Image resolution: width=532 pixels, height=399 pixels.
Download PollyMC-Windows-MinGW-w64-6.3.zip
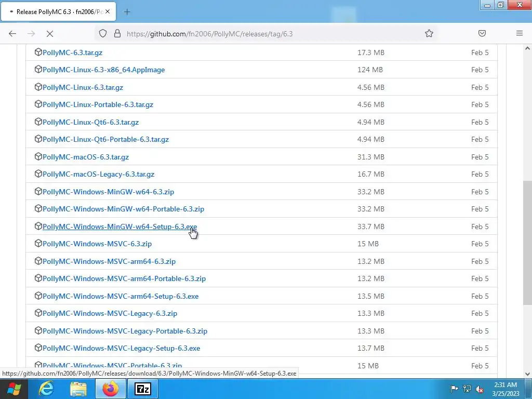(108, 192)
